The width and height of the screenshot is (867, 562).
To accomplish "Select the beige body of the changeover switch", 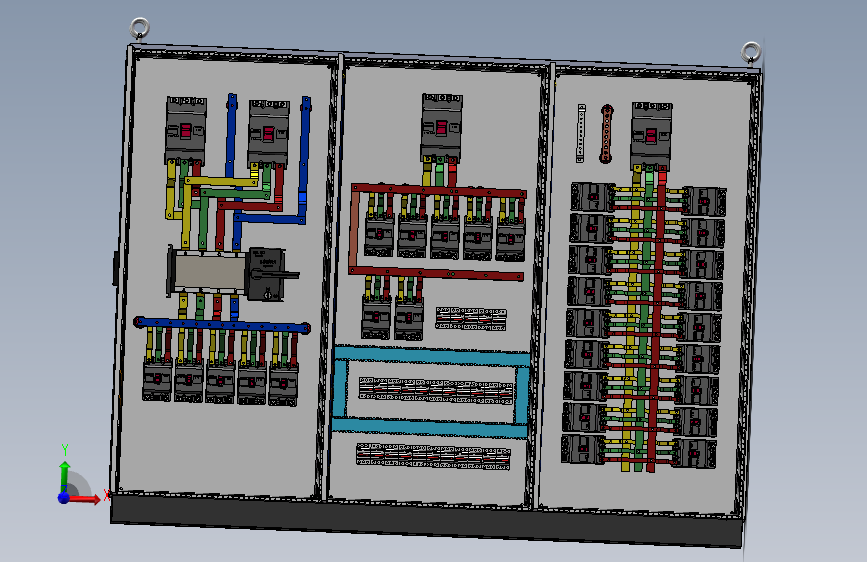I will (208, 272).
